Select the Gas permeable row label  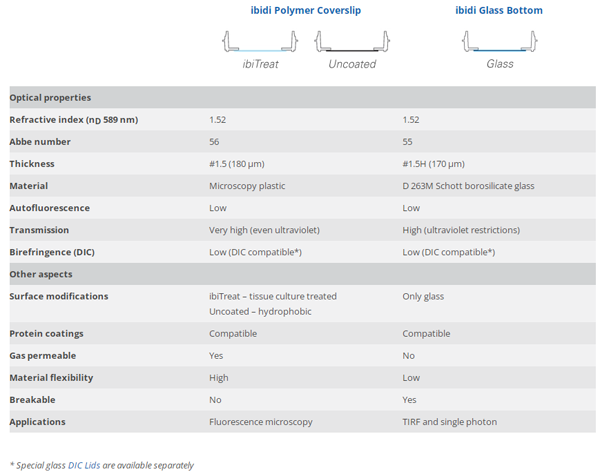click(43, 356)
